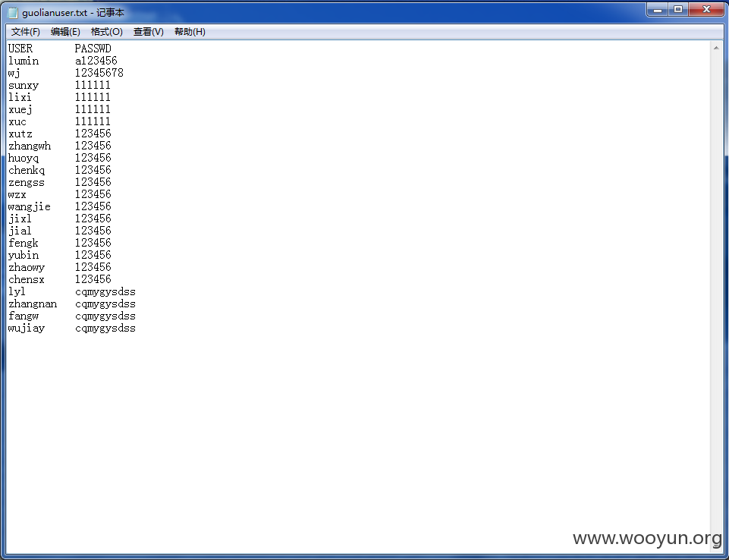Click the username fangw

(24, 316)
